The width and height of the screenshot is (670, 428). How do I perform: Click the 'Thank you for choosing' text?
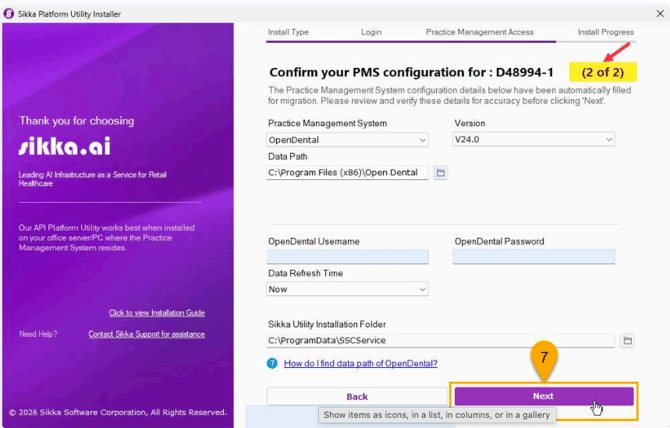tap(76, 121)
